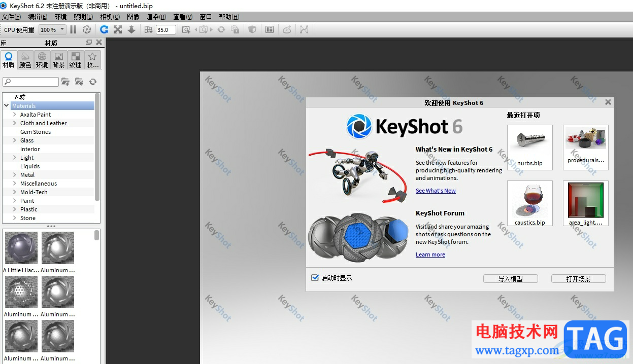Open the 环境 library tab
The width and height of the screenshot is (633, 364).
click(x=42, y=60)
